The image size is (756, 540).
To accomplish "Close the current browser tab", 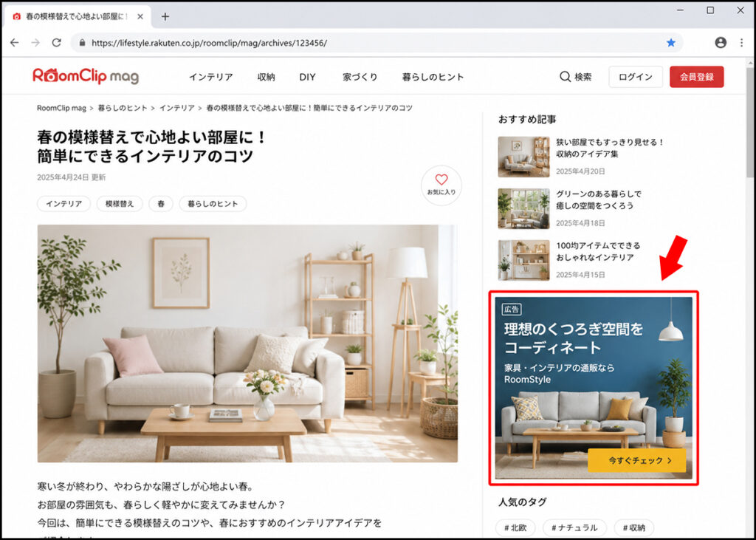I will coord(140,16).
